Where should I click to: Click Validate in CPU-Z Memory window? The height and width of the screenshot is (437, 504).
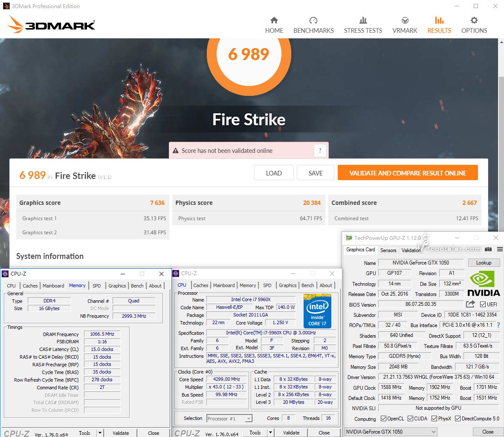(121, 433)
